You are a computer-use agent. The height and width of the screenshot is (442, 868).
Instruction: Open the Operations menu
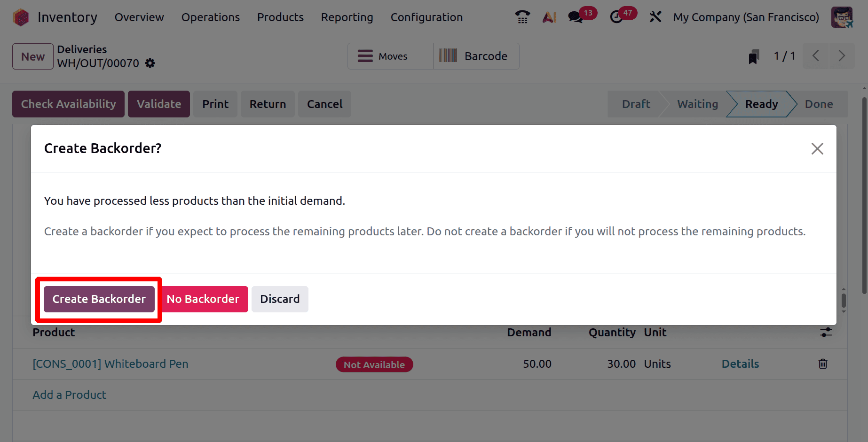coord(211,17)
